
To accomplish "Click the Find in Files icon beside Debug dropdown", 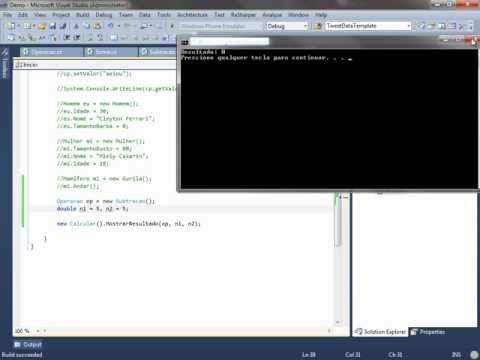I will coord(317,26).
